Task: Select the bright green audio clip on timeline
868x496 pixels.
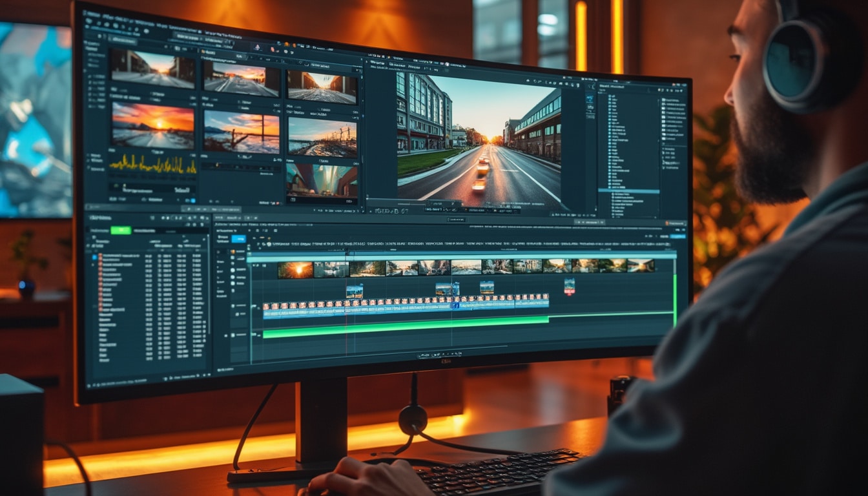Action: [406, 327]
